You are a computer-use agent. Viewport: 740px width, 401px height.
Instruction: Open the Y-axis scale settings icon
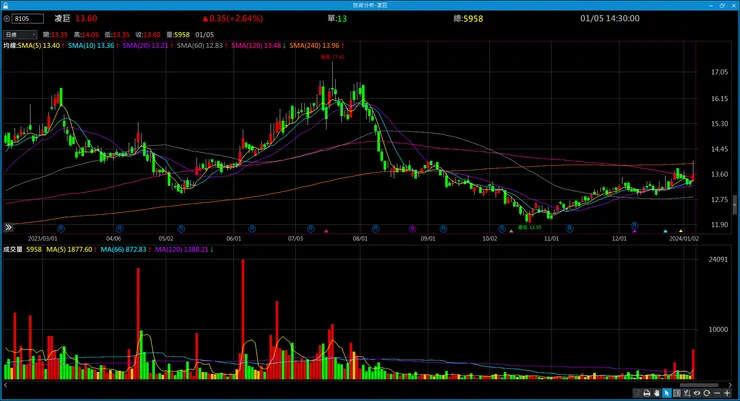(x=687, y=393)
